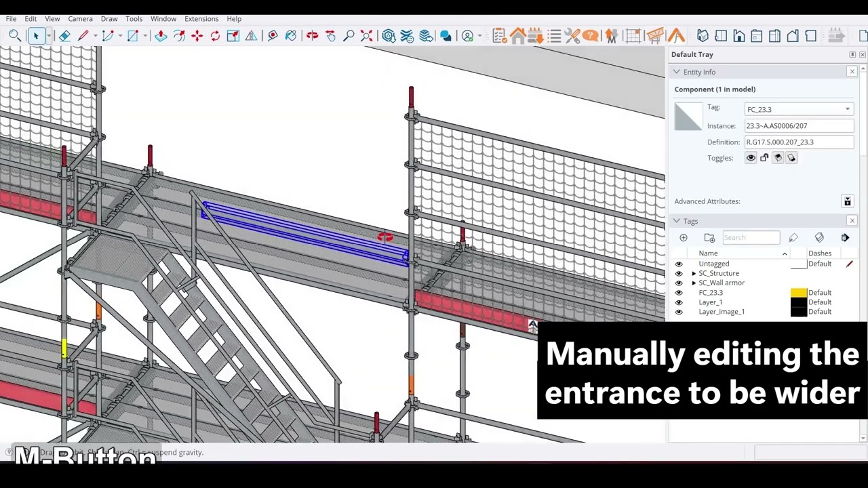Screen dimensions: 868x488
Task: Select the Rectangle shape tool
Action: pos(132,36)
